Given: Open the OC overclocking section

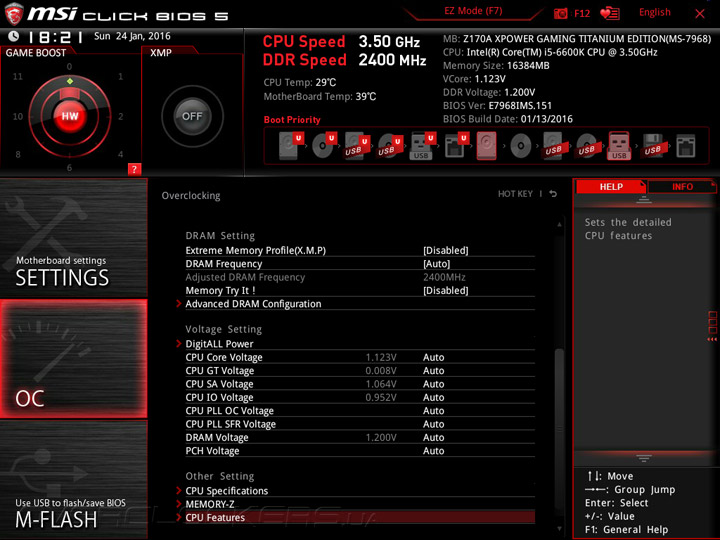Looking at the screenshot, I should click(73, 359).
